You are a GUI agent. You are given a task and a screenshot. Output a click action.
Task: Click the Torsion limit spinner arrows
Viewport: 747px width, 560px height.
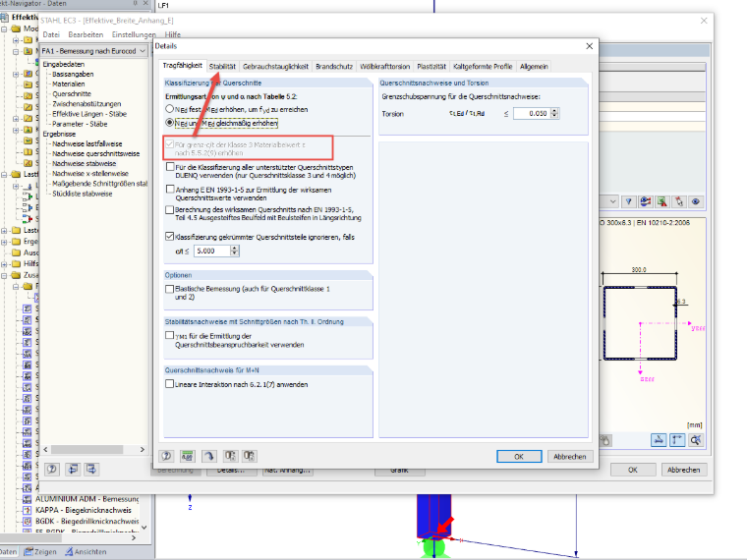pos(554,113)
